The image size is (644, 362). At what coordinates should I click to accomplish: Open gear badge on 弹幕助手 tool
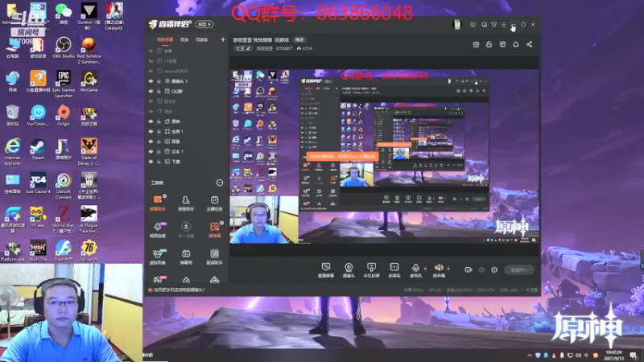click(x=165, y=196)
